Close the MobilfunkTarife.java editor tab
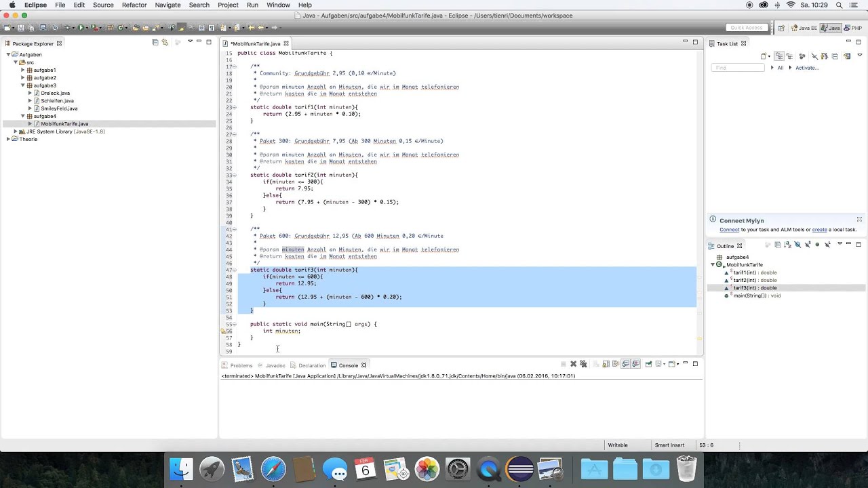This screenshot has height=488, width=868. (286, 43)
